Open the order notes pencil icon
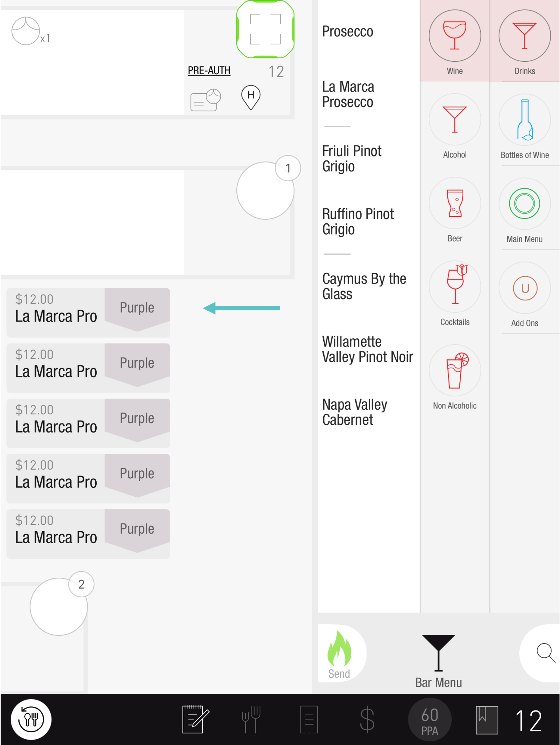The image size is (560, 745). click(195, 719)
